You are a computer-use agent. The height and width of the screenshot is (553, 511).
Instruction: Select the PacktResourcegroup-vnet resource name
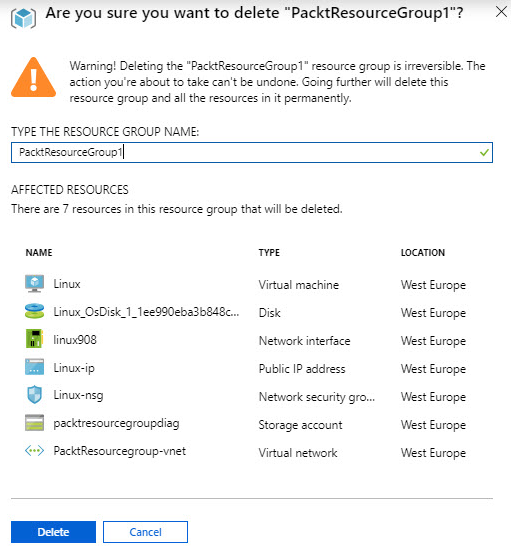120,451
